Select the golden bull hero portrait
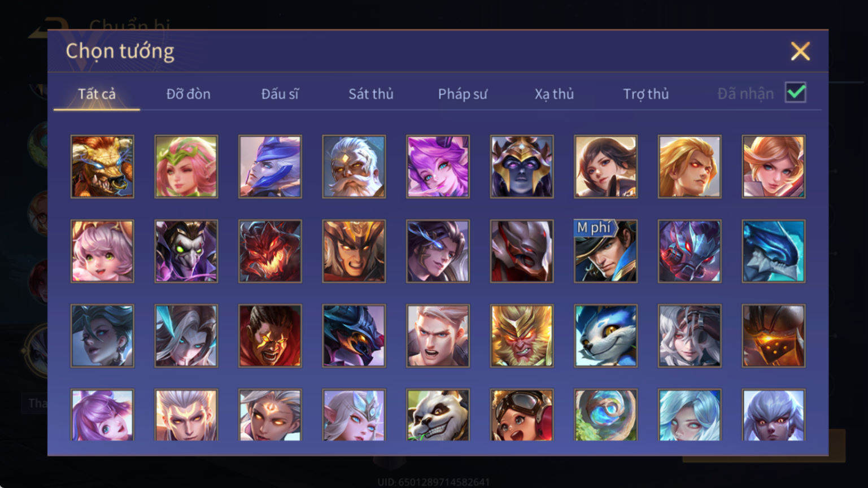Screen dimensions: 868x488 tap(102, 167)
